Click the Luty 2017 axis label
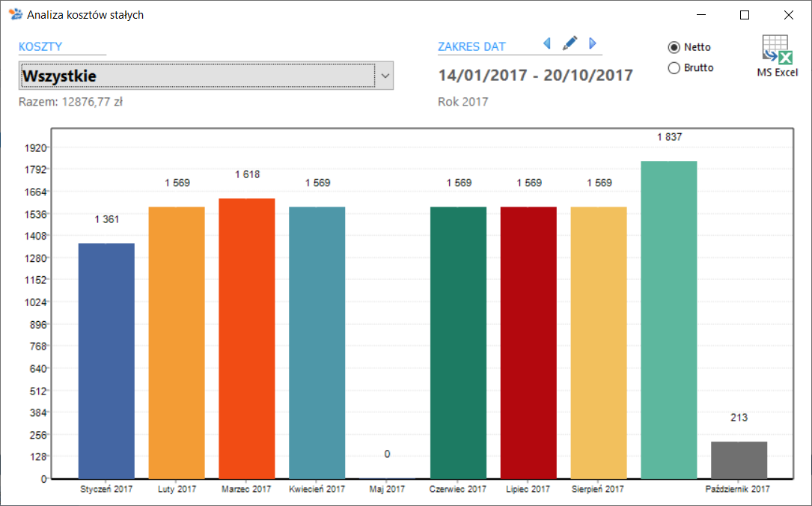 (177, 489)
